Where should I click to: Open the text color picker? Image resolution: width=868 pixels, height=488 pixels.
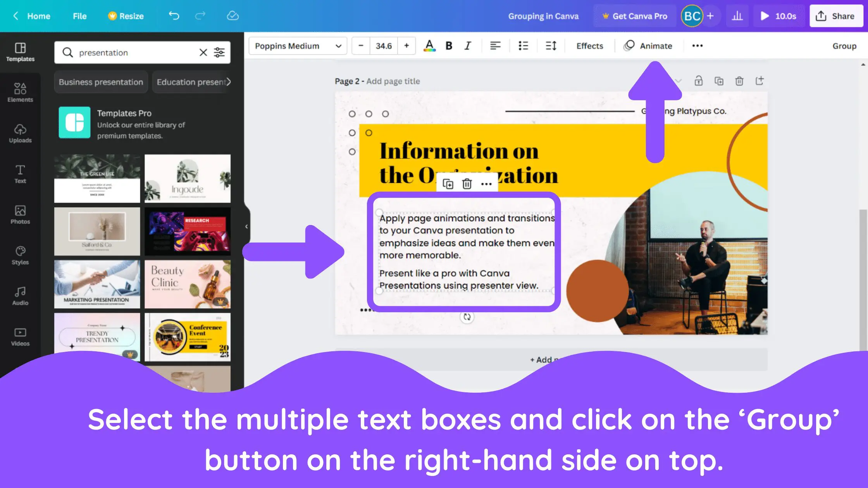click(429, 46)
